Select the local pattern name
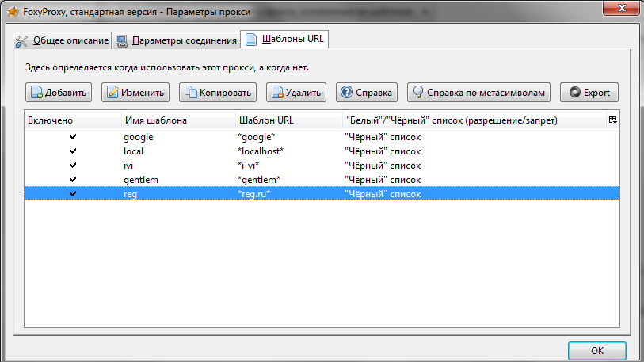Screen dimensions: 644x362 [134, 151]
